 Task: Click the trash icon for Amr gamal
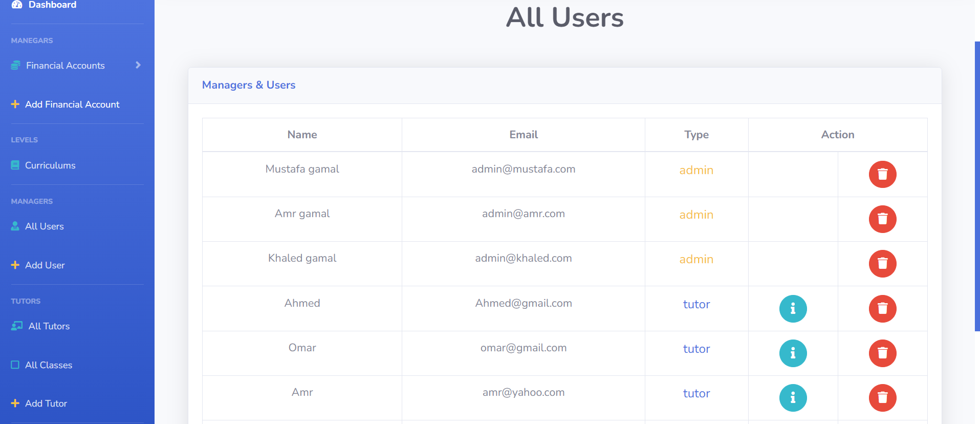click(882, 219)
